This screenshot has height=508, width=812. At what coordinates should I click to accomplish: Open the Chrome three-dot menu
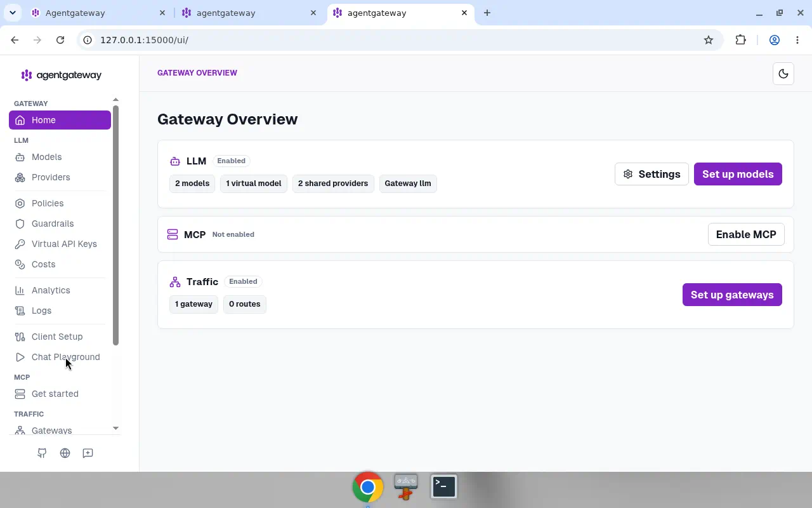pyautogui.click(x=797, y=40)
